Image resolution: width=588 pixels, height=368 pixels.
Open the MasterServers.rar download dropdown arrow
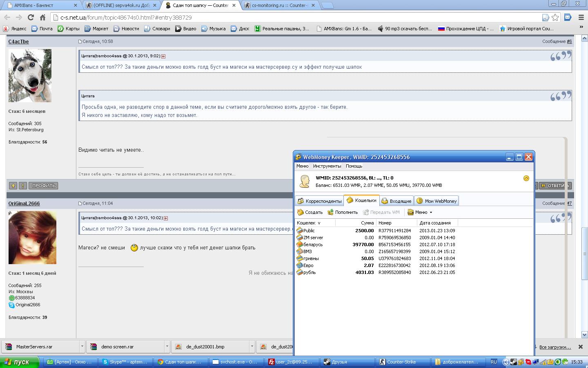pyautogui.click(x=82, y=346)
